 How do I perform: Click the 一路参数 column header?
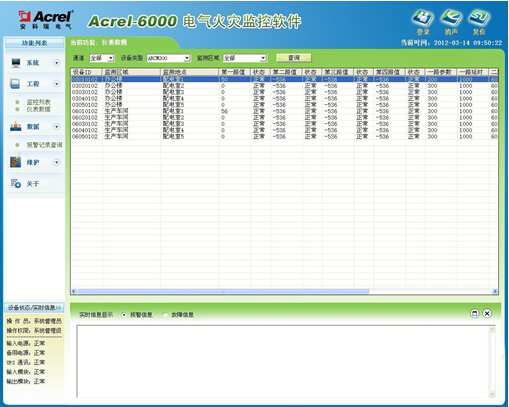(x=441, y=72)
